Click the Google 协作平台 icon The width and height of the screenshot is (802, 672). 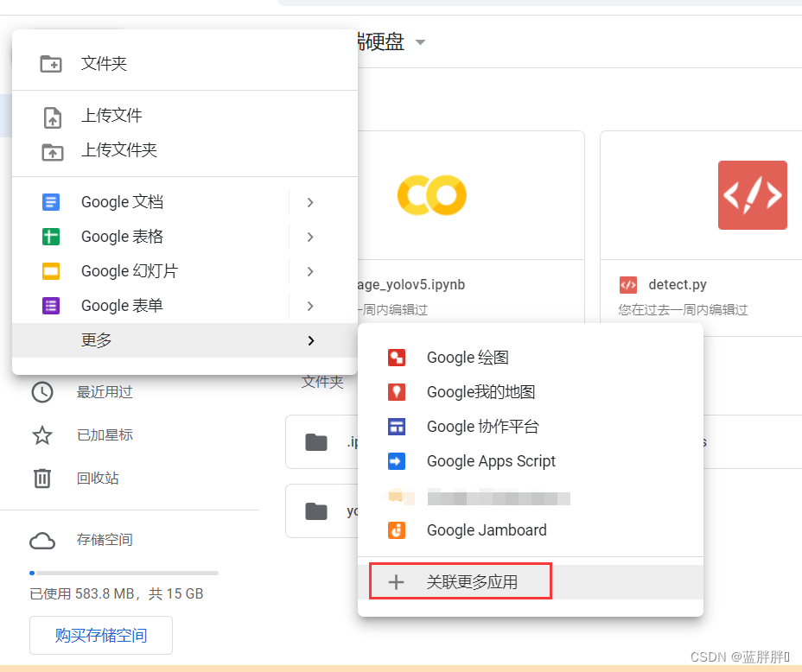(397, 426)
